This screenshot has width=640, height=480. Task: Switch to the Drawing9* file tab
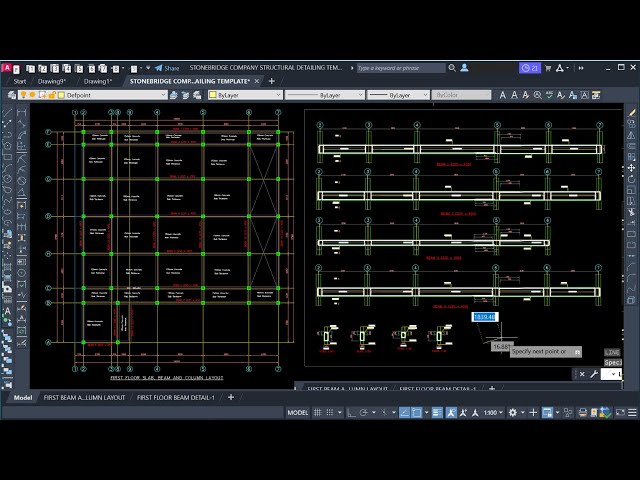coord(52,82)
